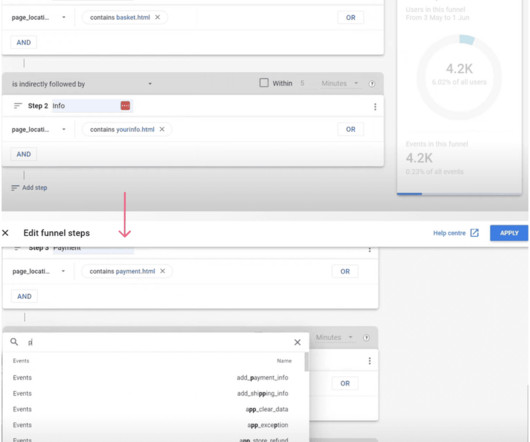Click the red icon in Step 2 name field

tap(125, 106)
